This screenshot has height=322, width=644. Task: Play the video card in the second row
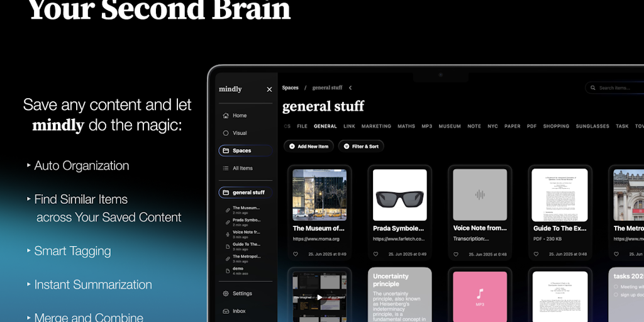pyautogui.click(x=319, y=297)
